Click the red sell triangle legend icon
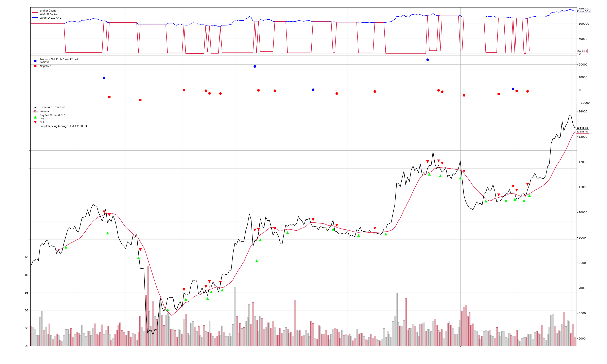This screenshot has height=364, width=607. [x=35, y=122]
